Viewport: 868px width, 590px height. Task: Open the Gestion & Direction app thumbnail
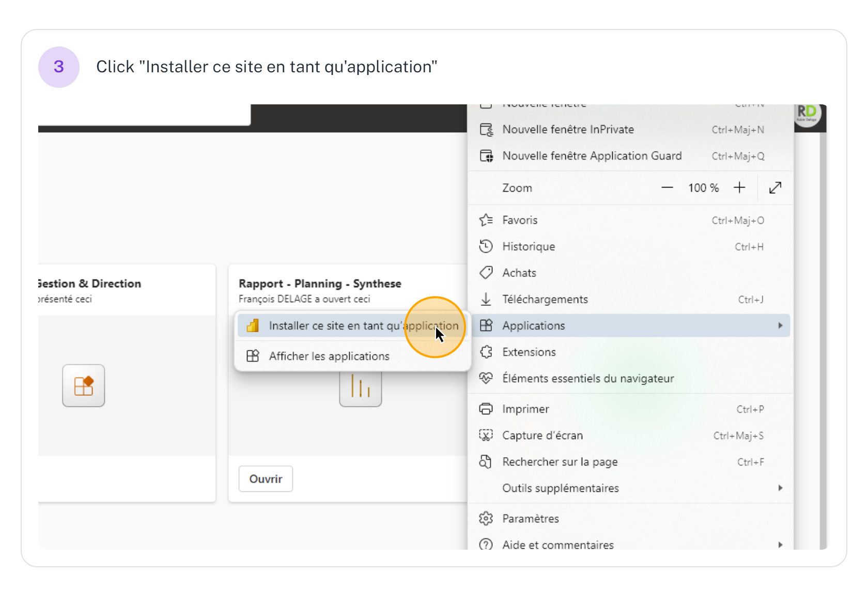84,386
